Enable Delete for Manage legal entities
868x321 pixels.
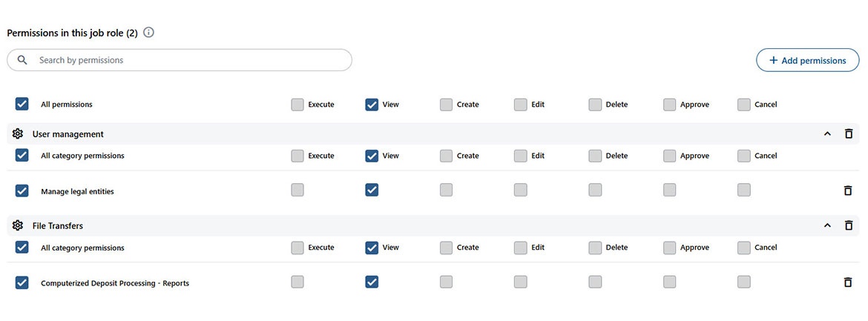[x=595, y=191]
